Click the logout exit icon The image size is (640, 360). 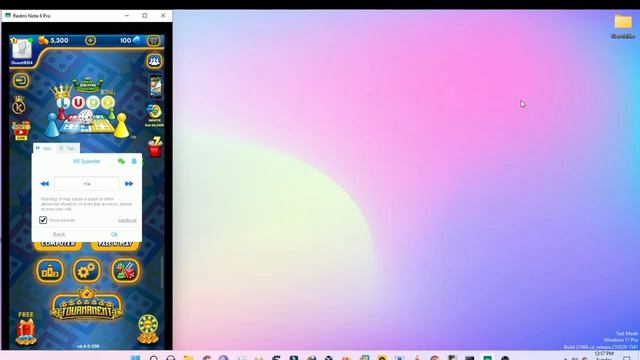coord(20,80)
